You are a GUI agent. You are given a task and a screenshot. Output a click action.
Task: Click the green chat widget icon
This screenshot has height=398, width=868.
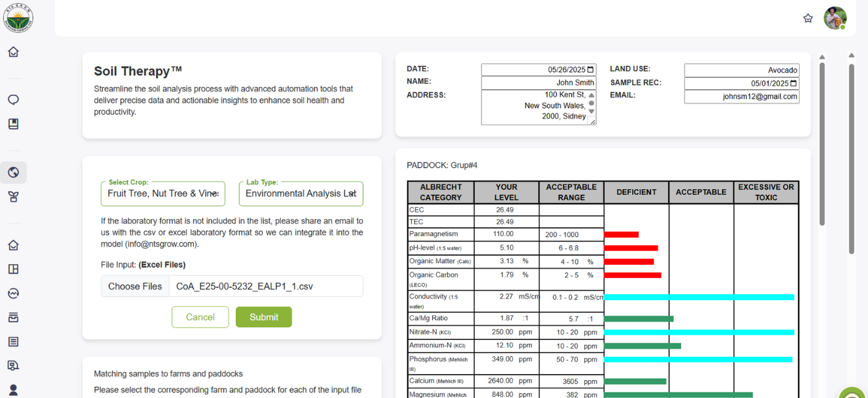pos(853,393)
